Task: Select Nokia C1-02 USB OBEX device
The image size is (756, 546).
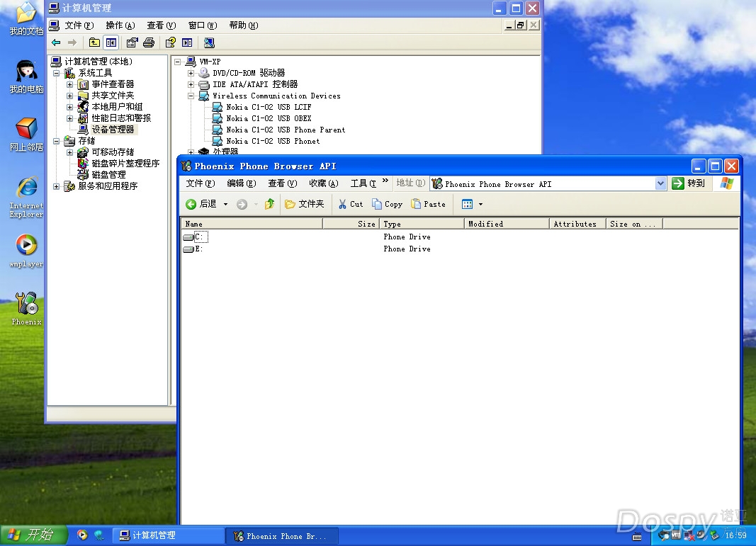Action: click(x=269, y=118)
